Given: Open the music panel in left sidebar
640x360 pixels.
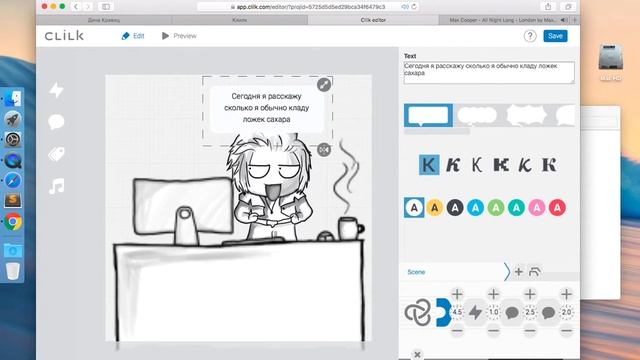Looking at the screenshot, I should coord(56,186).
